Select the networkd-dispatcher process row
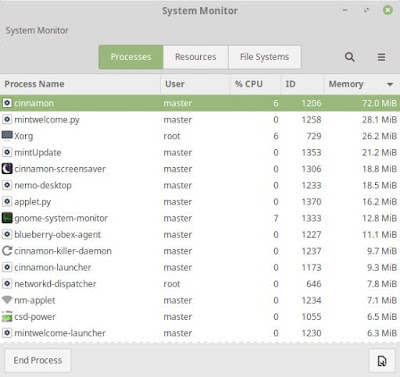 click(x=200, y=284)
